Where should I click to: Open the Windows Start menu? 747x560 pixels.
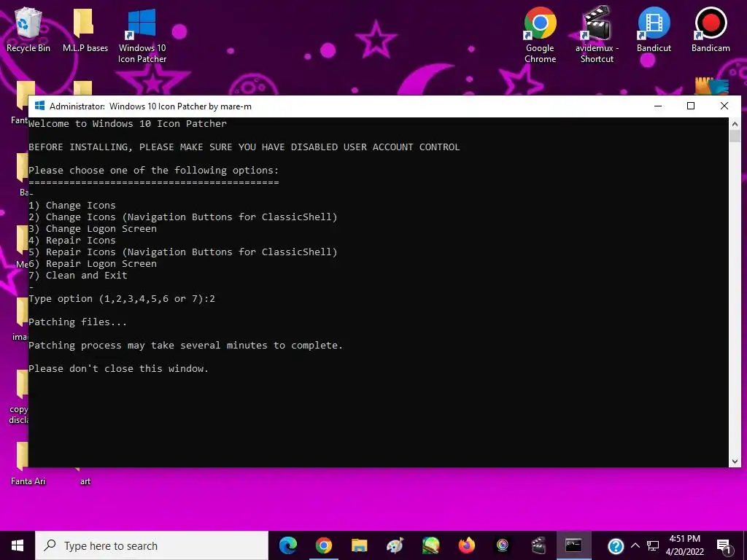[18, 545]
